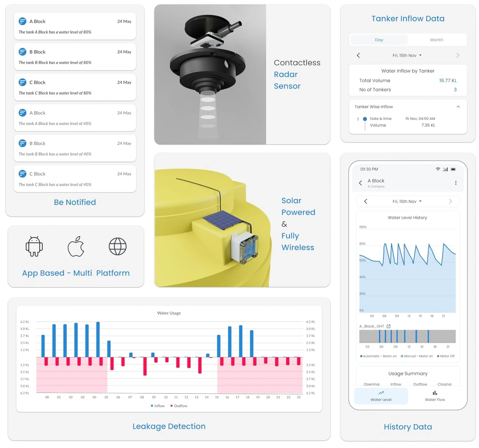This screenshot has width=479, height=448.
Task: Click the contactless radar sensor image
Action: 210,74
